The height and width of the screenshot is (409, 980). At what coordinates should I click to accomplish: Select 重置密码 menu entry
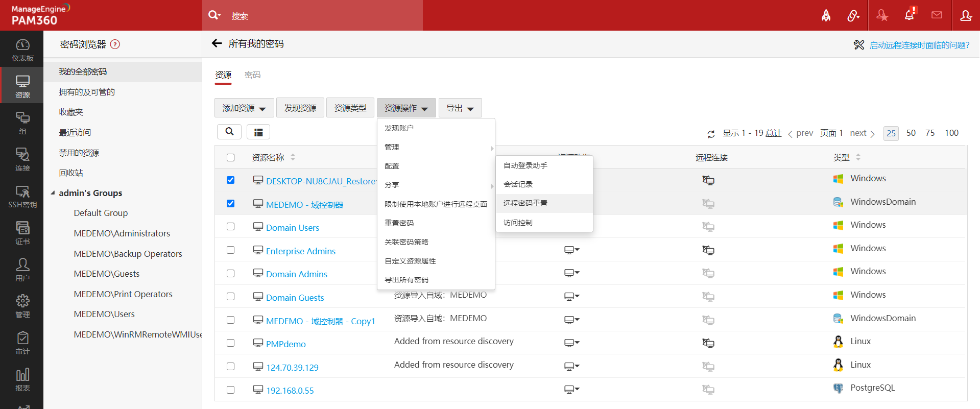436,223
